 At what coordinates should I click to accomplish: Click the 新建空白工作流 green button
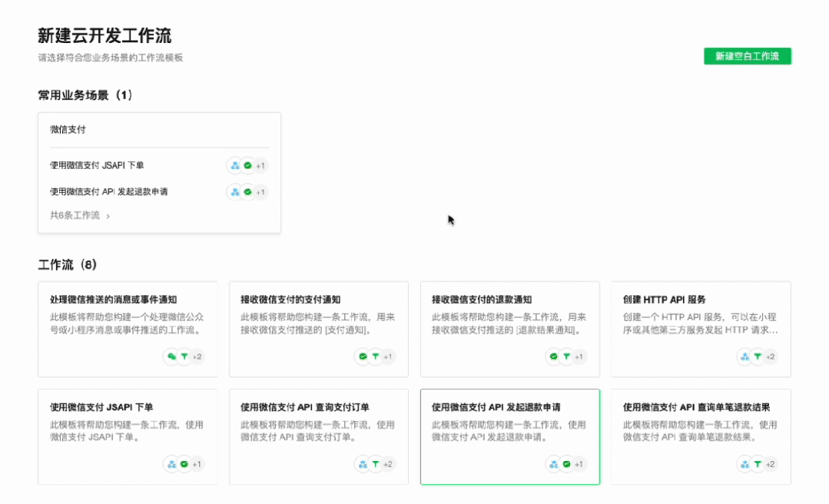(x=747, y=56)
